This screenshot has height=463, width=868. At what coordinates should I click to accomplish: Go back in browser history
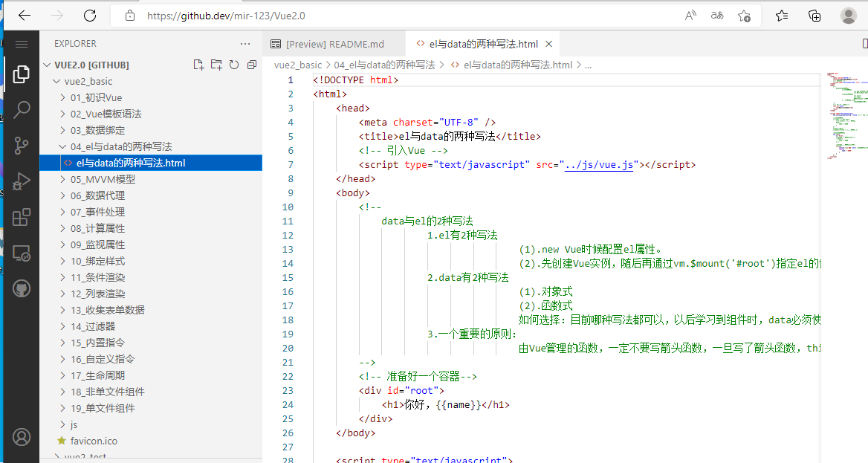(x=25, y=16)
